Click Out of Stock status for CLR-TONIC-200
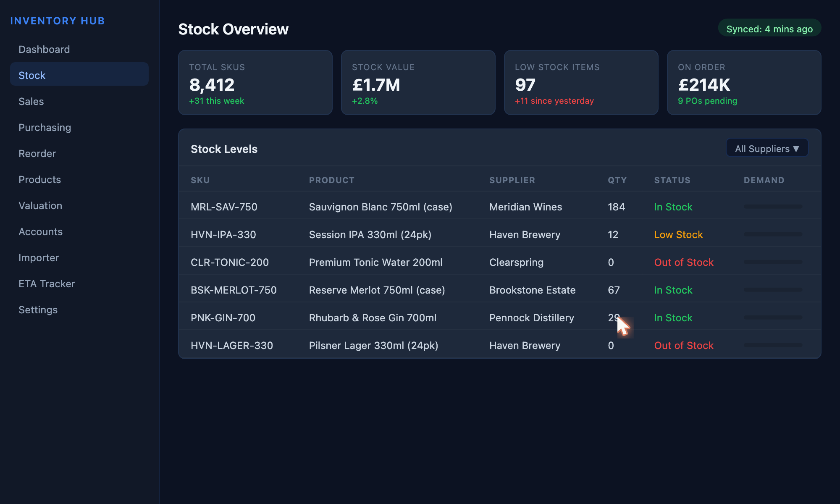840x504 pixels. 684,262
